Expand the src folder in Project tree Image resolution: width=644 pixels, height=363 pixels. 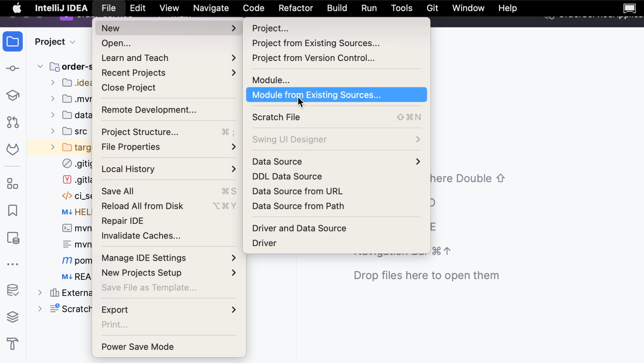point(52,131)
